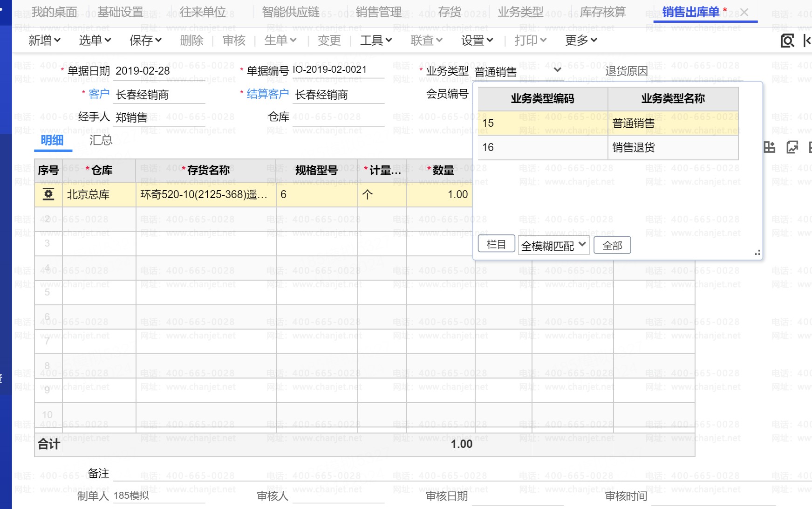812x509 pixels.
Task: Open the 销售管理 tab
Action: click(378, 12)
